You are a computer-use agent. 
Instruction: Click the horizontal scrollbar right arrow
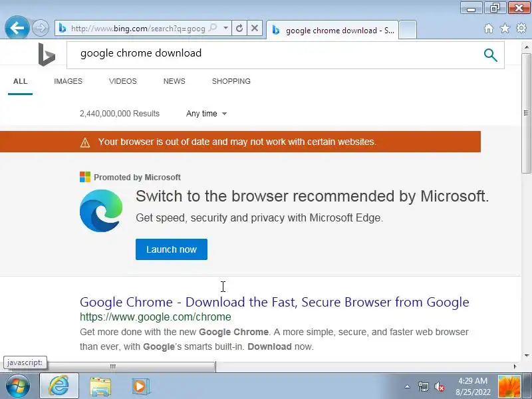point(515,366)
